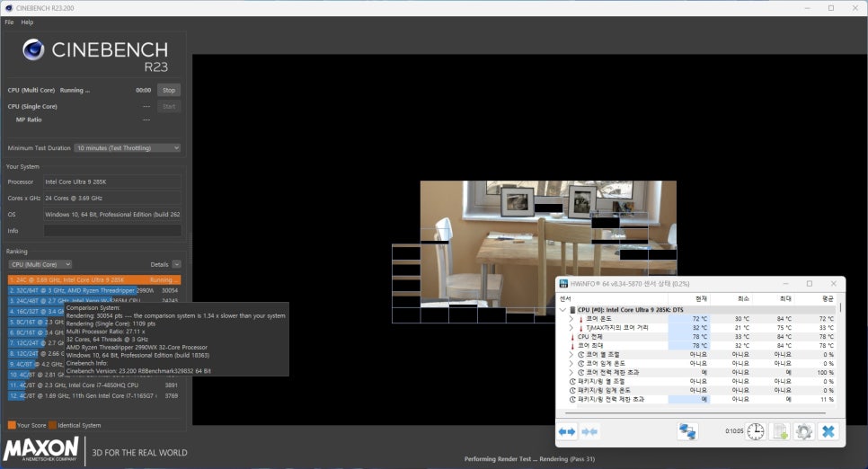868x469 pixels.
Task: Toggle the ranking Details arrow button
Action: tap(176, 264)
